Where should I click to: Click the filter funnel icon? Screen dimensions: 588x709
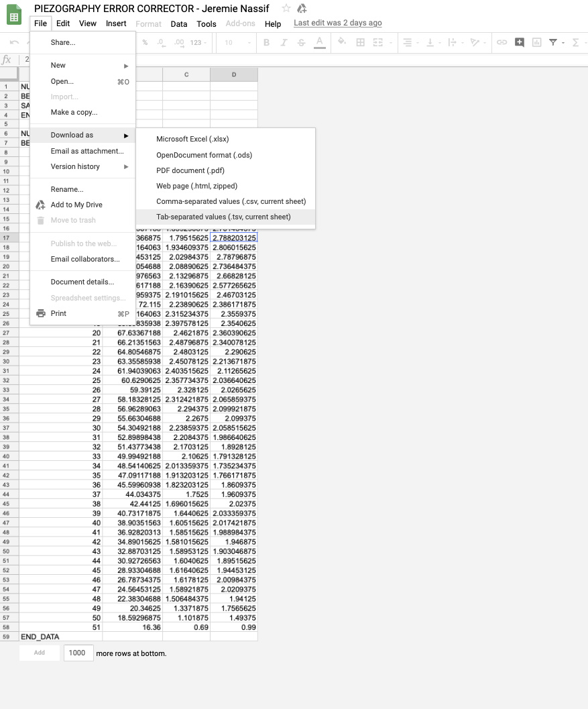coord(553,42)
